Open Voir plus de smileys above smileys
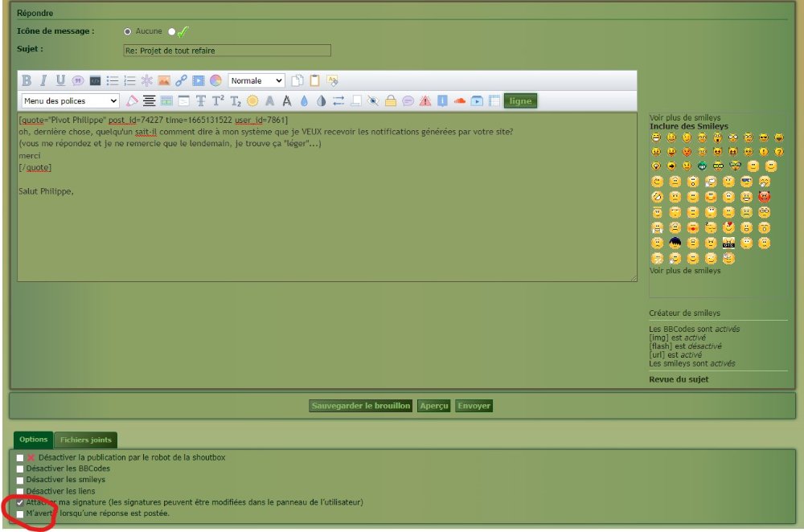The width and height of the screenshot is (804, 532). point(684,117)
